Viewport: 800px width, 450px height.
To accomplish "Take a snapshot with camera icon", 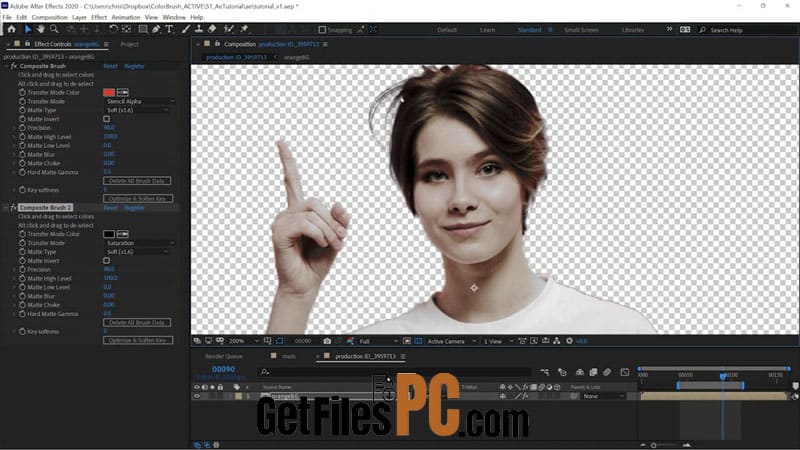I will click(327, 341).
